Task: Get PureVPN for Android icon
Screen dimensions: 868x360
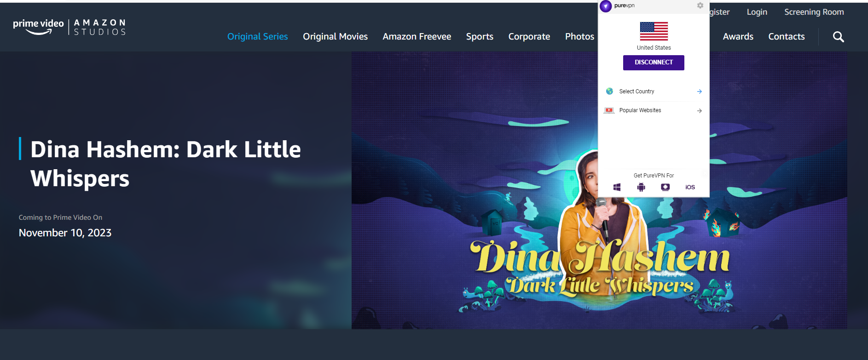Action: click(641, 187)
